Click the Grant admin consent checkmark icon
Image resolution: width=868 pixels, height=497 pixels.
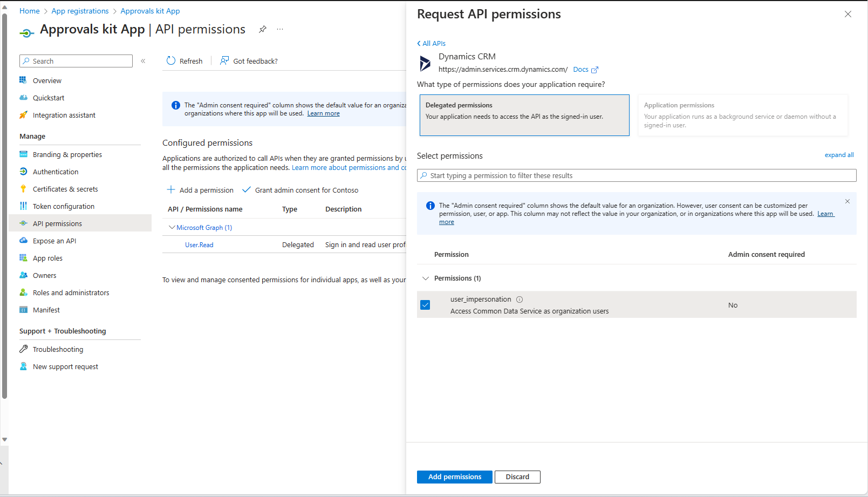(247, 189)
